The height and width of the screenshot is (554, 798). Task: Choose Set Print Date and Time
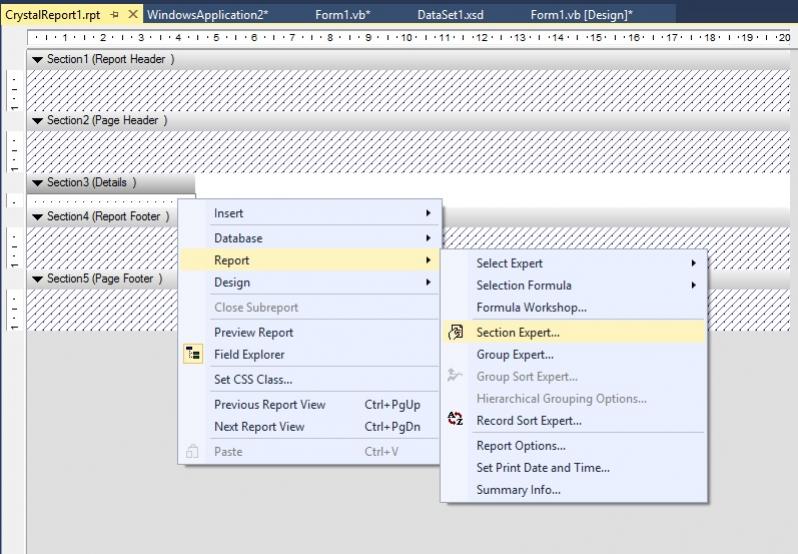click(574, 468)
